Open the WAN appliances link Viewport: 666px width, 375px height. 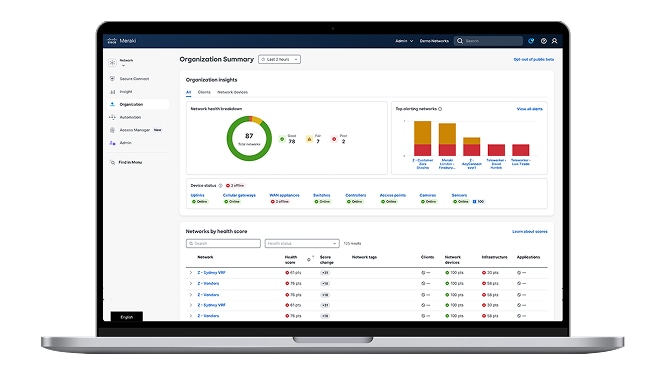coord(284,195)
